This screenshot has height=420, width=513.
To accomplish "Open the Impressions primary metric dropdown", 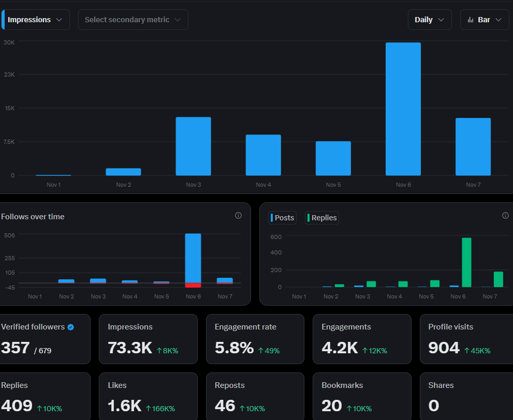I will (x=35, y=20).
